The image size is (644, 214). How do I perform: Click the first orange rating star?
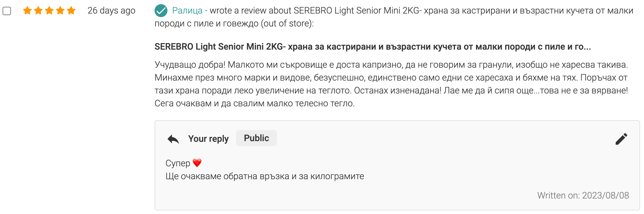[27, 11]
